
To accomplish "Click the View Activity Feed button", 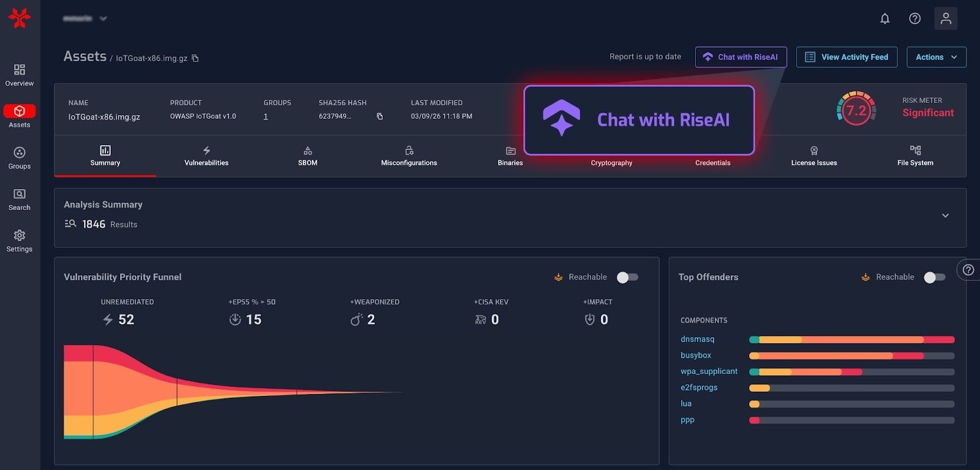I will 846,57.
